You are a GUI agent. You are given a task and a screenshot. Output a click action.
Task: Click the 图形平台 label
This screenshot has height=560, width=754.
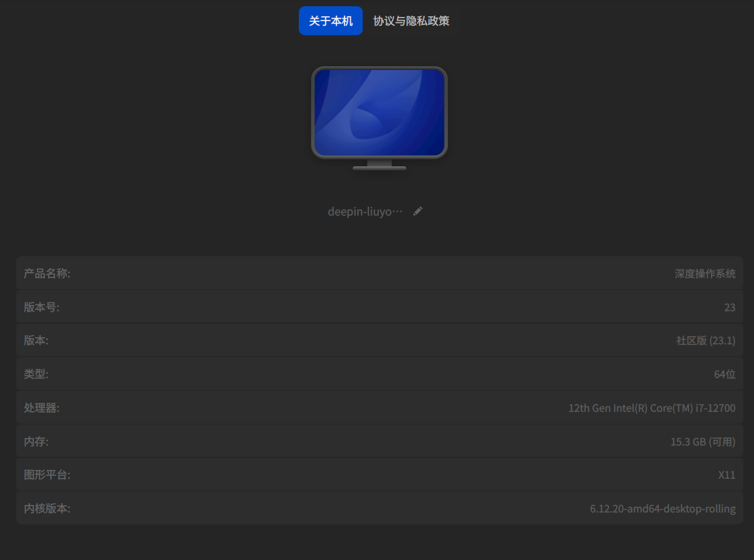pyautogui.click(x=47, y=474)
